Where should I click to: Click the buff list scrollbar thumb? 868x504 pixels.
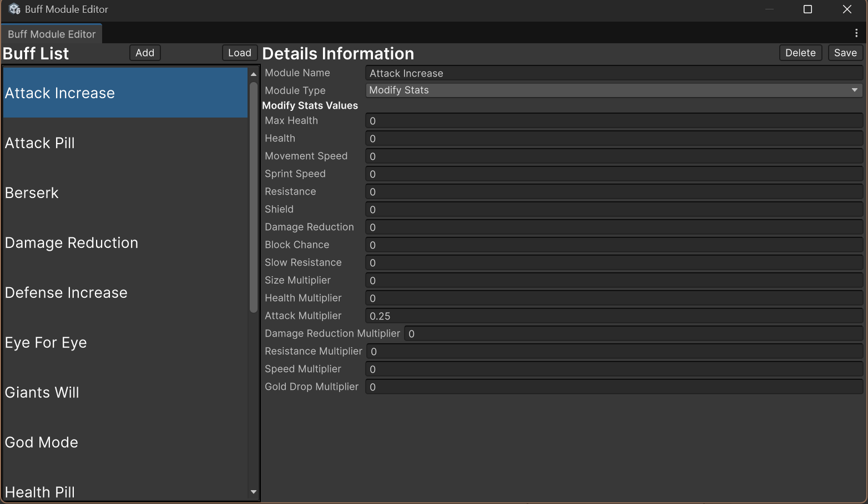254,197
